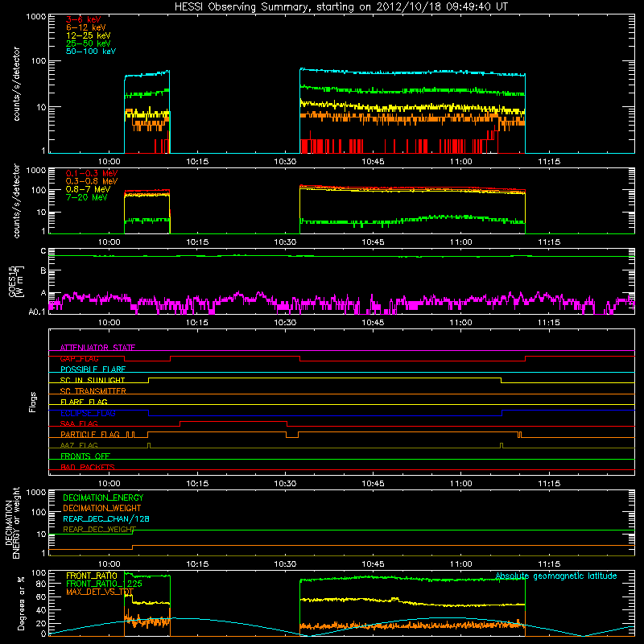Select the 6-12 keV legend label

tap(86, 27)
